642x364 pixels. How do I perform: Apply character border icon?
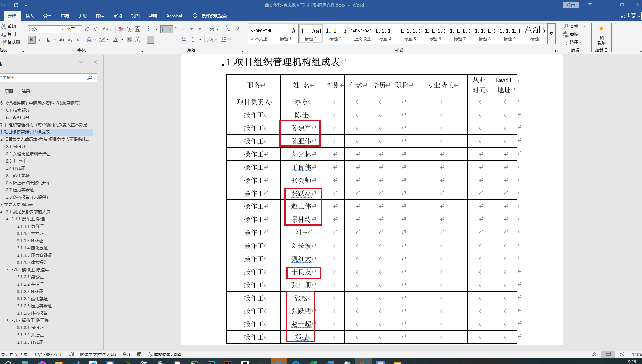(137, 29)
